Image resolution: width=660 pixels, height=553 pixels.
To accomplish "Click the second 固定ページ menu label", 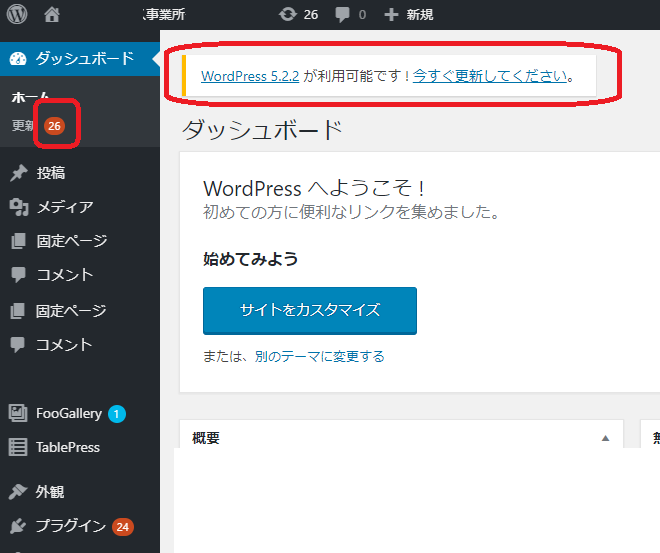I will [x=71, y=311].
